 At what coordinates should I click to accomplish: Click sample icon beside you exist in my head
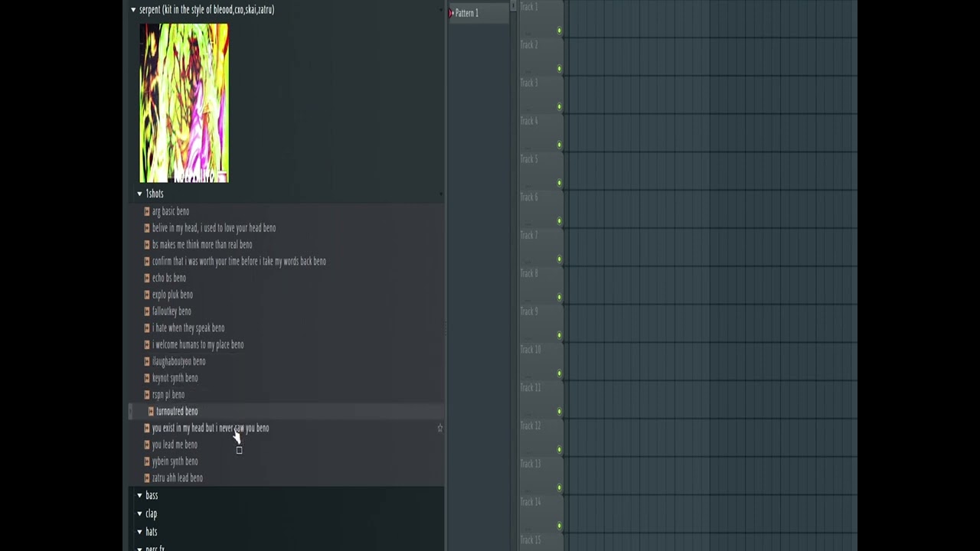click(x=147, y=429)
